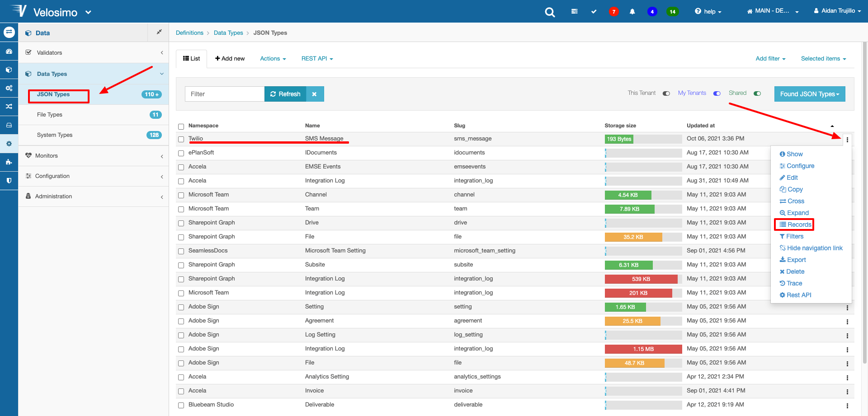This screenshot has height=416, width=868.
Task: Open System Types in sidebar
Action: coord(94,135)
